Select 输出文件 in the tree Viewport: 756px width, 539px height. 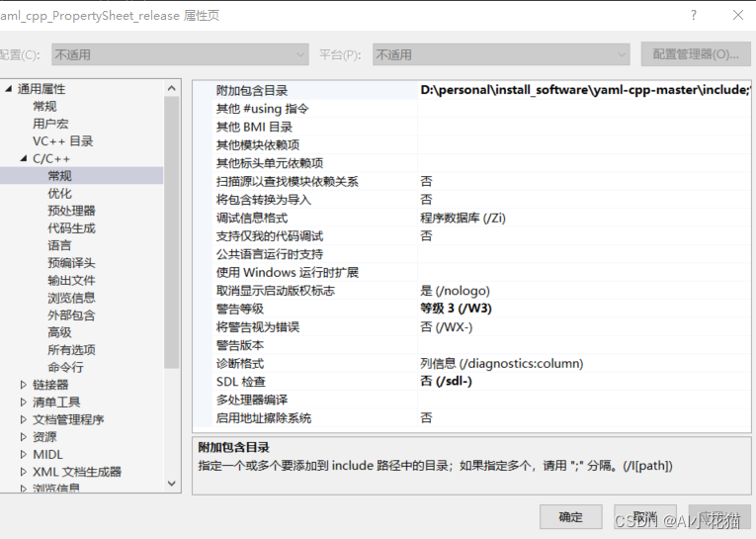pyautogui.click(x=71, y=280)
